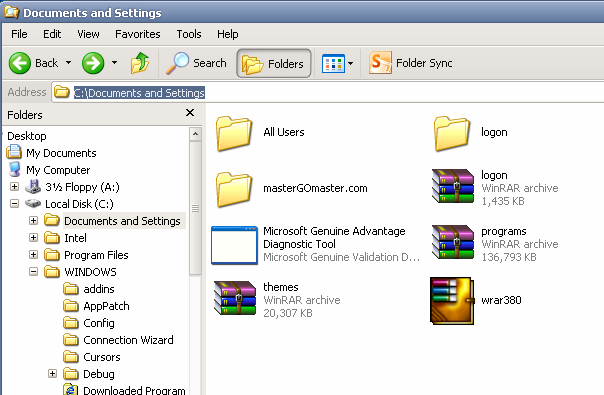This screenshot has width=604, height=395.
Task: Select Microsoft Genuine Advantage Diagnostic Tool icon
Action: (x=234, y=245)
